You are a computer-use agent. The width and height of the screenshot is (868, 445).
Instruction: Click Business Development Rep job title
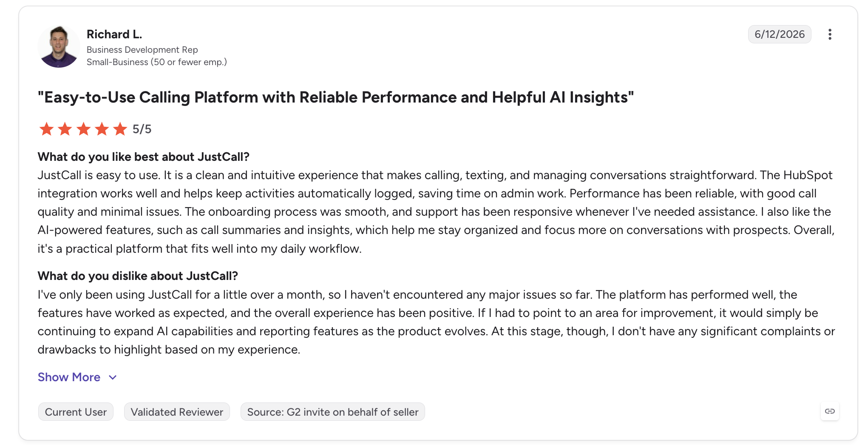[142, 50]
